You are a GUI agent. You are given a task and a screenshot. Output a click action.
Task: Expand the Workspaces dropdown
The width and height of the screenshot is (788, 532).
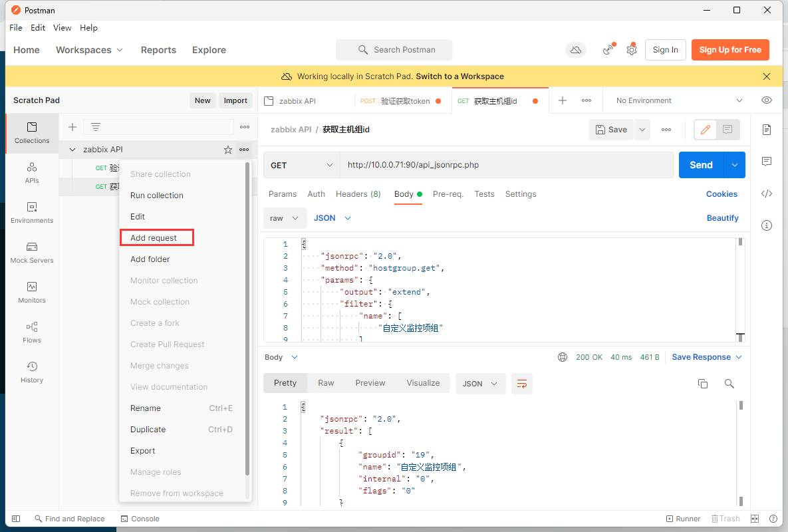89,50
